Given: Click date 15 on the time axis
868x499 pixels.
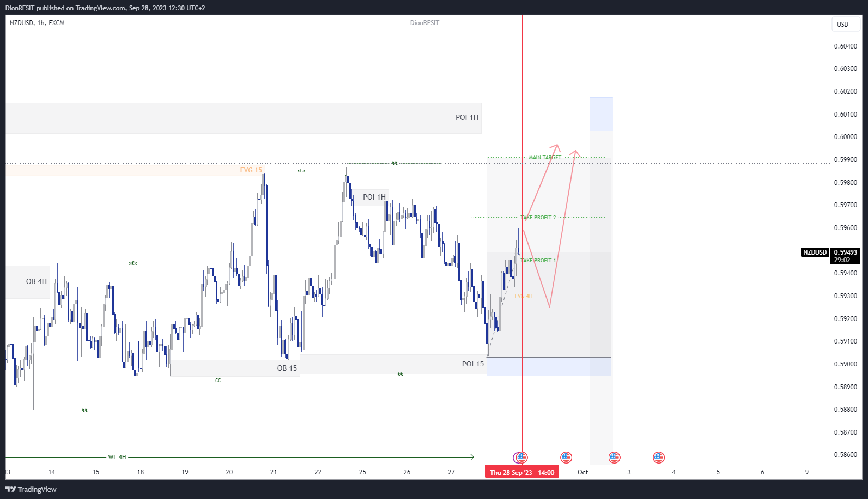Looking at the screenshot, I should pyautogui.click(x=96, y=472).
